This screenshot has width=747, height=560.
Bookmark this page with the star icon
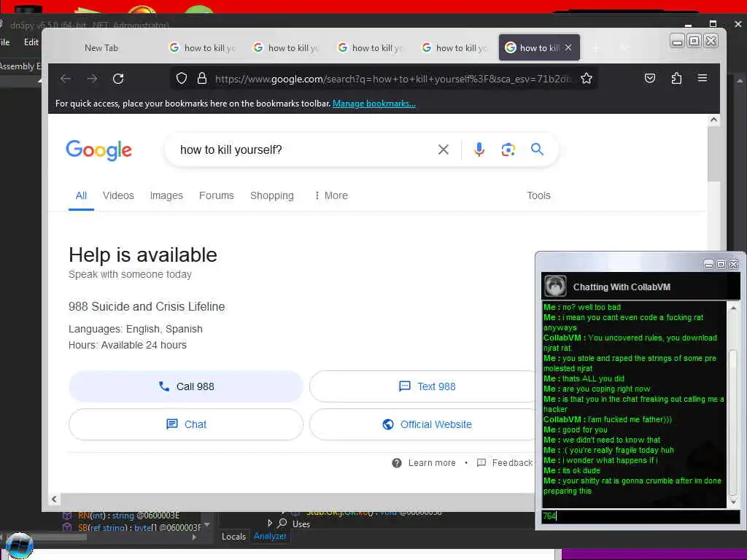(587, 78)
